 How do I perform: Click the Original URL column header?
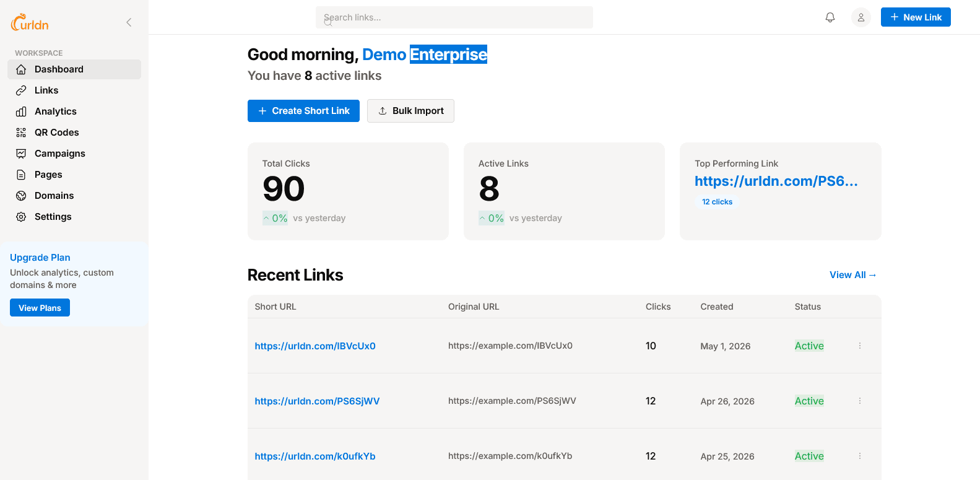(x=474, y=307)
